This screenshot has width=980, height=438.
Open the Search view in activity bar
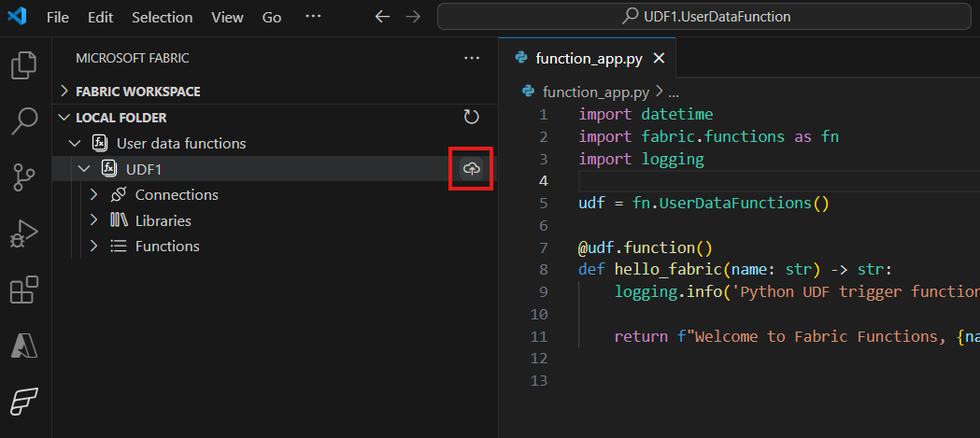coord(24,121)
